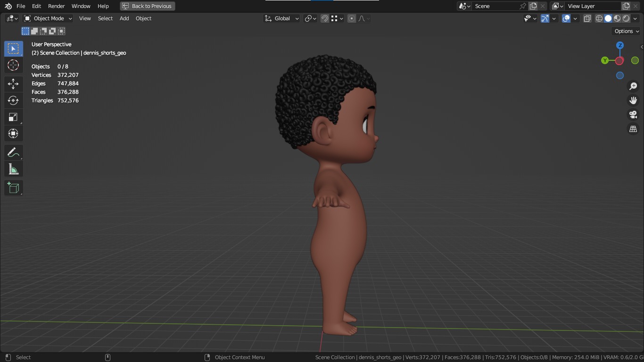This screenshot has height=362, width=644.
Task: Open shading options dropdown arrow
Action: (635, 18)
